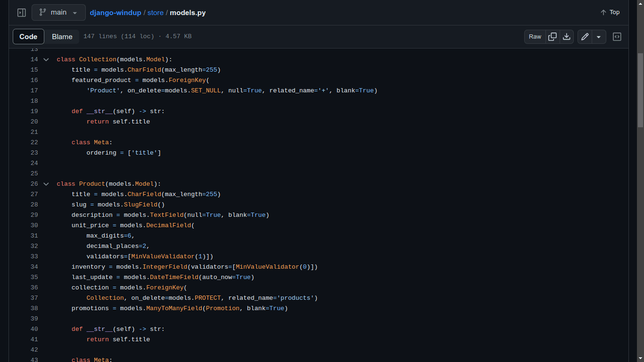Copy raw file contents icon

coord(553,36)
